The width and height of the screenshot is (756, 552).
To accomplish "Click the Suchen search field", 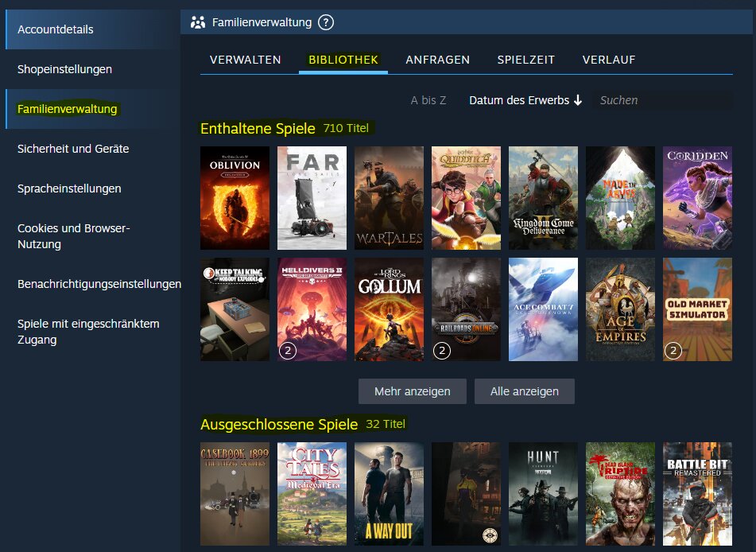I will (x=661, y=100).
